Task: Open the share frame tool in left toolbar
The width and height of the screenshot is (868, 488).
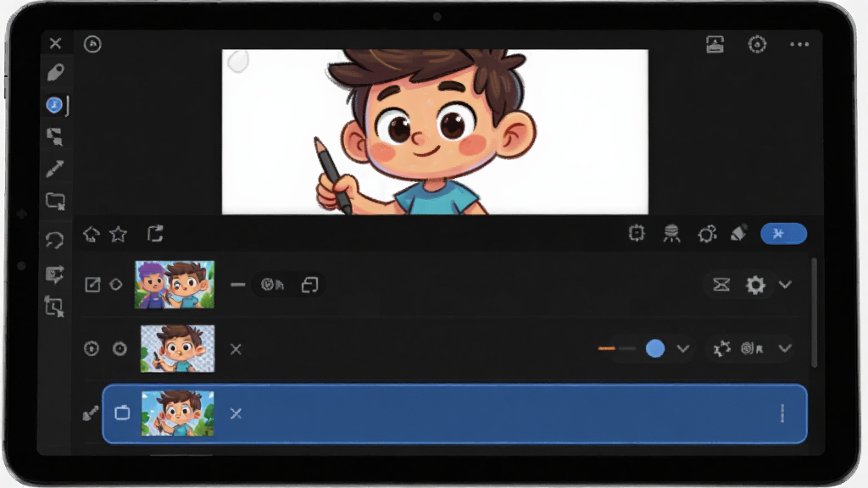Action: (x=55, y=274)
